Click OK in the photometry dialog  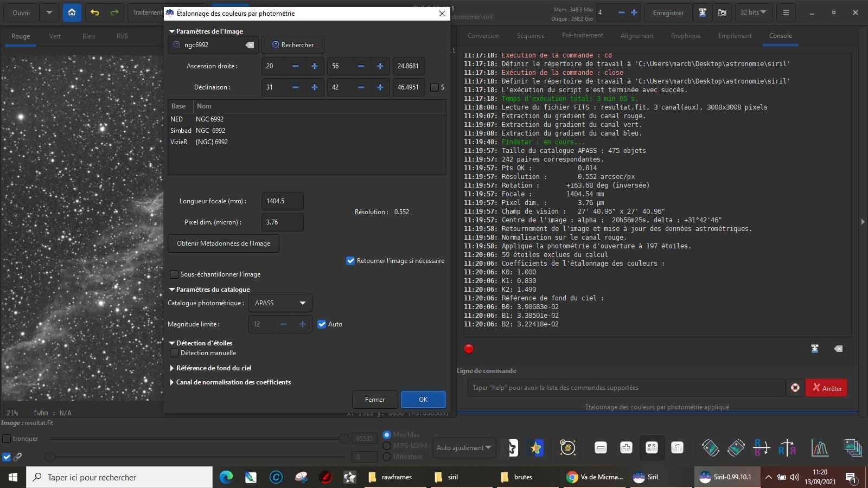423,400
